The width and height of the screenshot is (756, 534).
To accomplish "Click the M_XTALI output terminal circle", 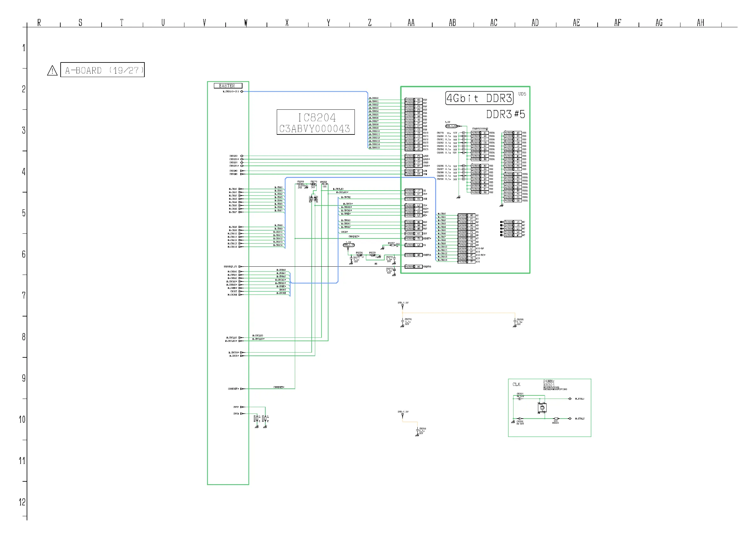I will pos(570,399).
